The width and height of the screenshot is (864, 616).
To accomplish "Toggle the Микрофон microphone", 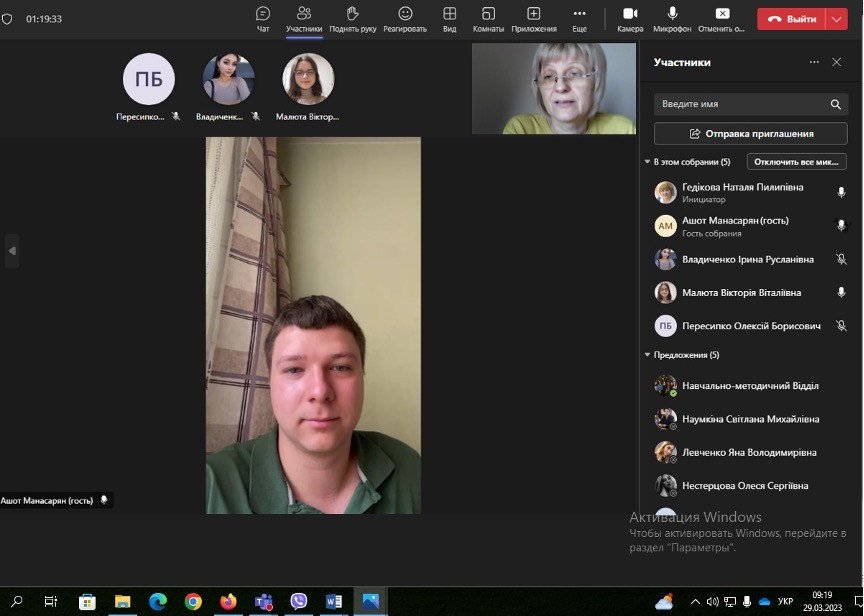I will coord(672,19).
